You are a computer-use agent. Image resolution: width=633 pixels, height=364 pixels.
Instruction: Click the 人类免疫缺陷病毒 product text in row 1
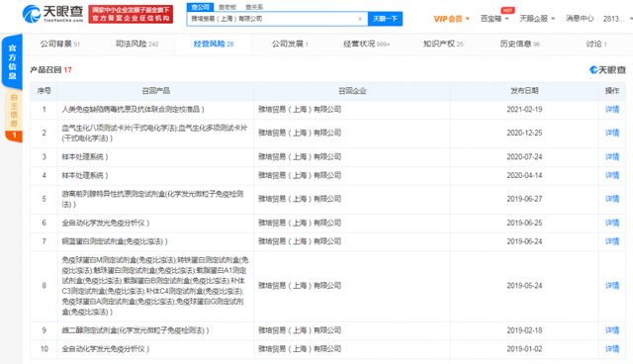tap(133, 110)
